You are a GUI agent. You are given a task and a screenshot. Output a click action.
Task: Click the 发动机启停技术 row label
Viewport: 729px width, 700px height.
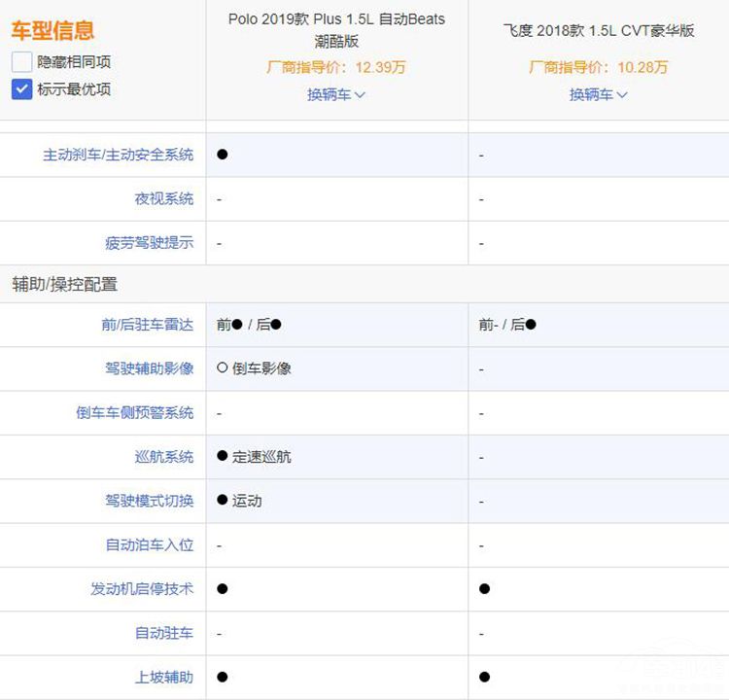[x=142, y=588]
